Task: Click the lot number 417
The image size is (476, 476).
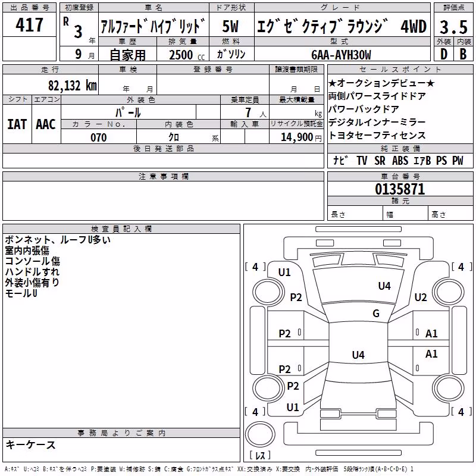Action: point(29,25)
